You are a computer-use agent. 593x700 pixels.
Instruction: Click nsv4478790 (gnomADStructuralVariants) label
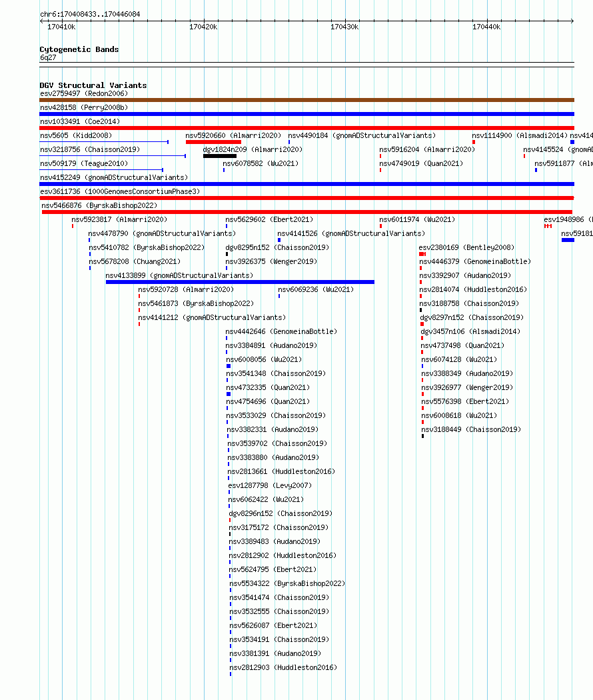[162, 233]
